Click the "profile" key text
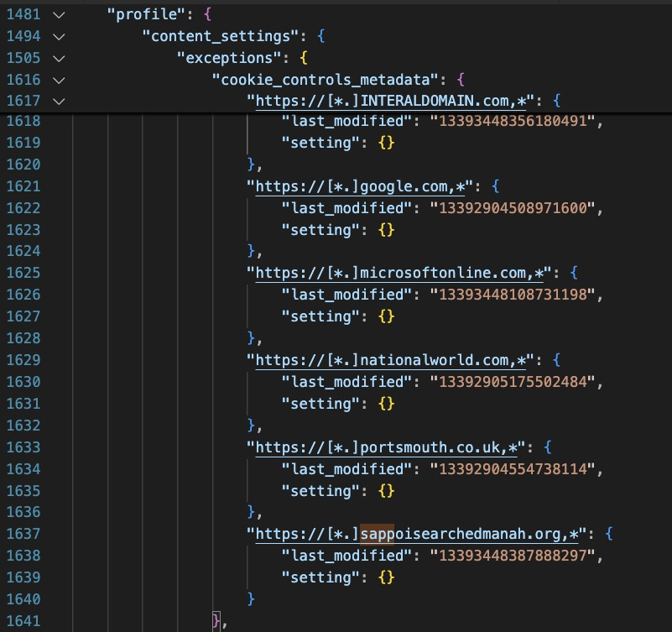 coord(146,15)
